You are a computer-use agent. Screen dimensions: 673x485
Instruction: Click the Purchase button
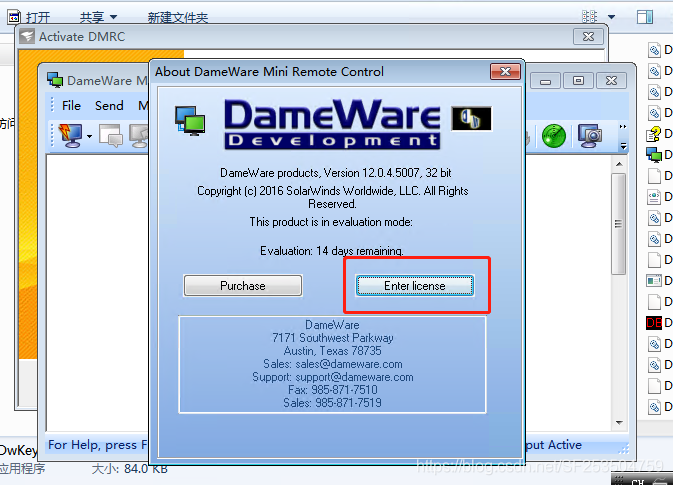(243, 286)
